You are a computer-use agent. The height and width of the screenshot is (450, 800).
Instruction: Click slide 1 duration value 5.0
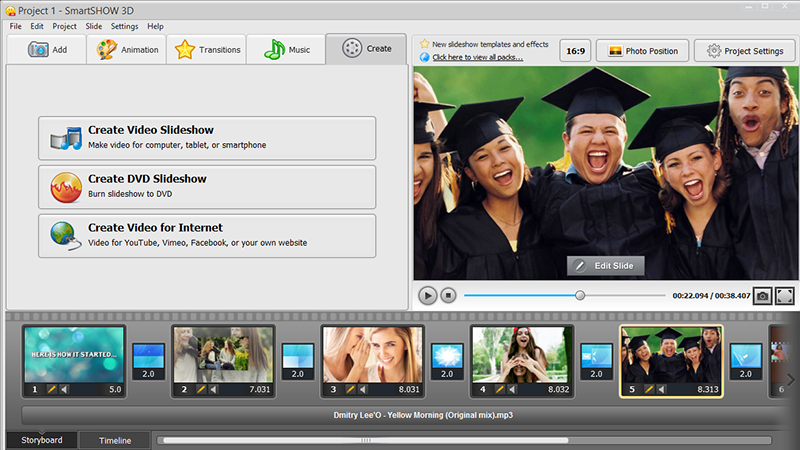115,389
